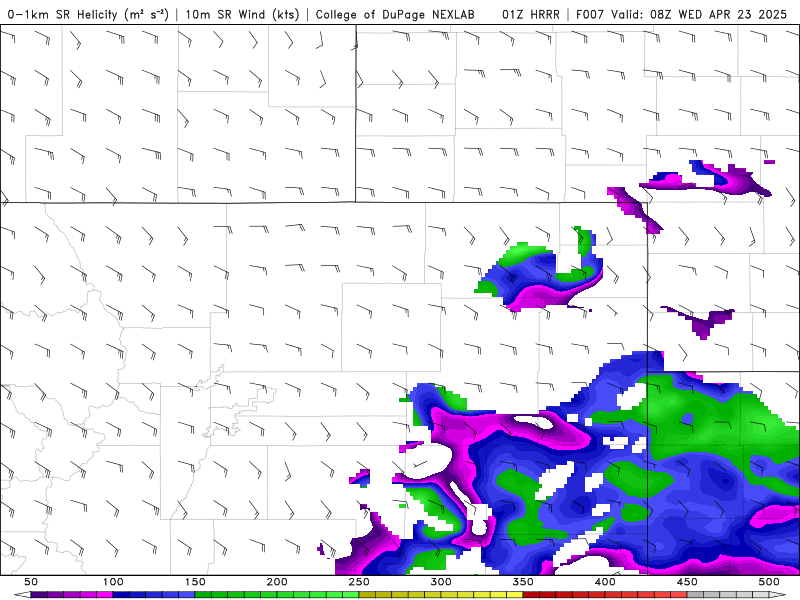Pick the green band on the color scale
Screen dimensions: 800x600
tap(277, 595)
